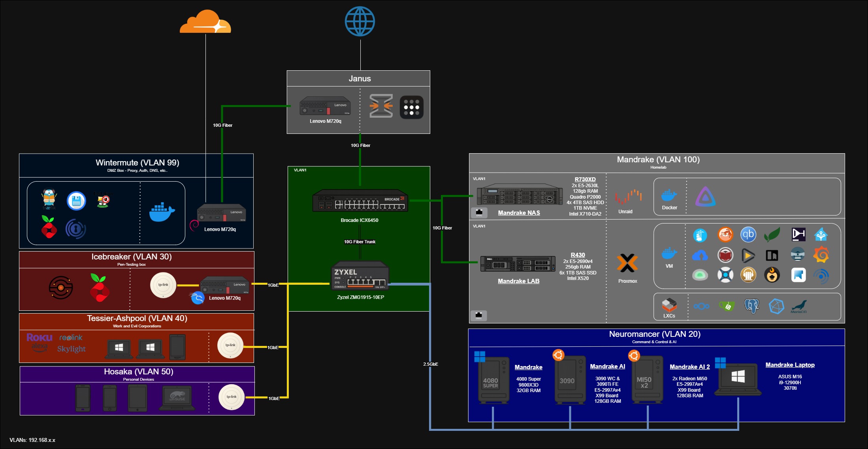Click the PostgreSQL elephant icon
The width and height of the screenshot is (868, 449).
click(752, 306)
